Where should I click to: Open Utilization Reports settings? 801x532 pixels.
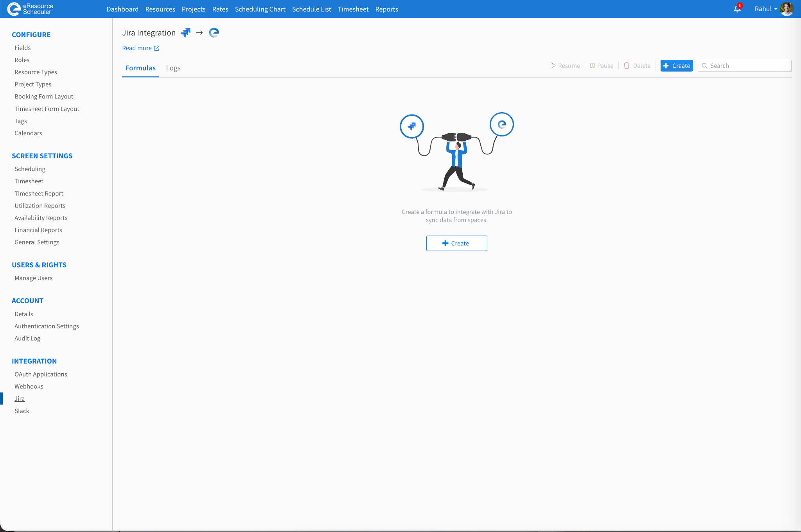click(x=40, y=206)
